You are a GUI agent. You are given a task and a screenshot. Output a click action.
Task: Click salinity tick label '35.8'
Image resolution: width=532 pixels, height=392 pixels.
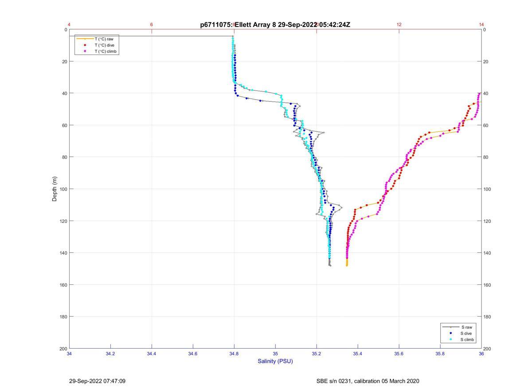click(440, 353)
